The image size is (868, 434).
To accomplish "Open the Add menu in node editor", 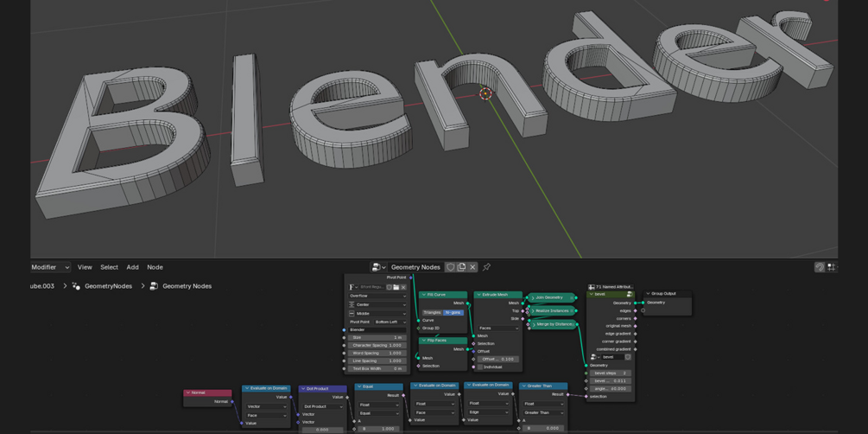I will (x=132, y=267).
